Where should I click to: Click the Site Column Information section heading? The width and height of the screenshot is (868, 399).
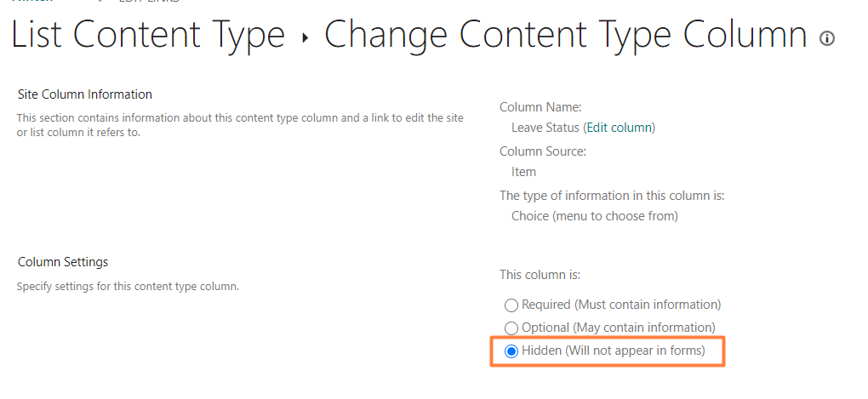tap(85, 94)
